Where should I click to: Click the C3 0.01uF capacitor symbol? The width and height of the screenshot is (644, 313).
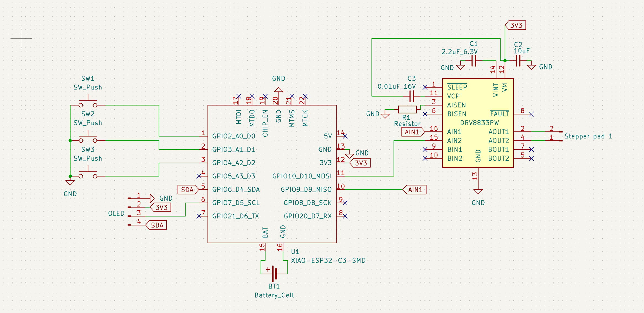pyautogui.click(x=411, y=96)
